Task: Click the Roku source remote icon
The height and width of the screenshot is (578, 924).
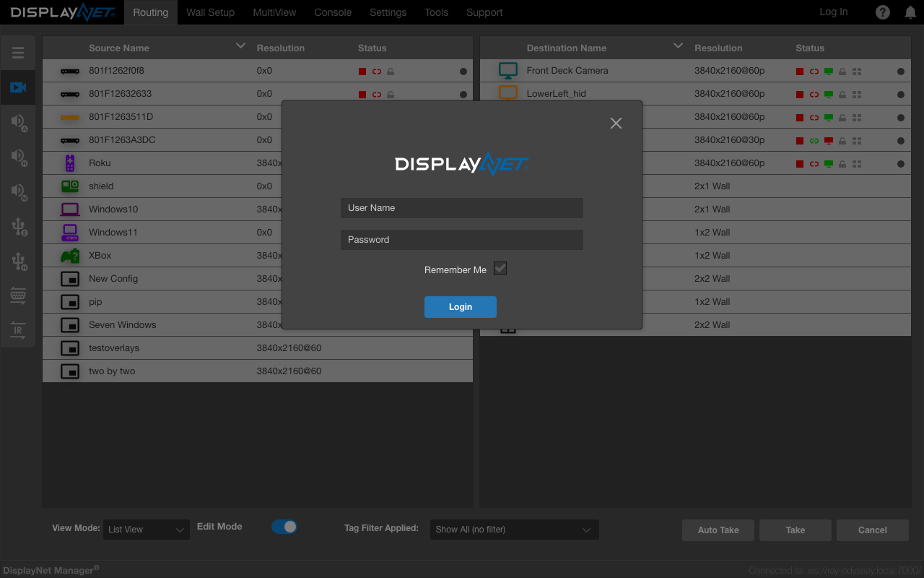Action: pos(70,163)
